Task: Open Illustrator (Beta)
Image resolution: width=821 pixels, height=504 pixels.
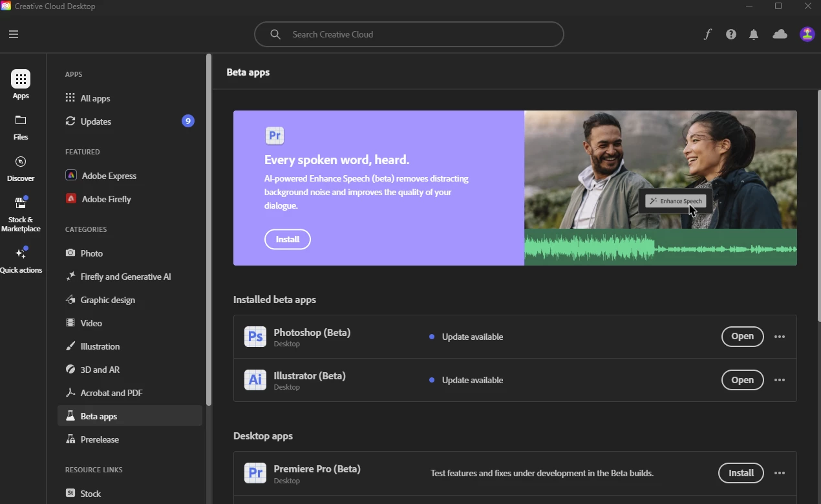Action: point(742,380)
